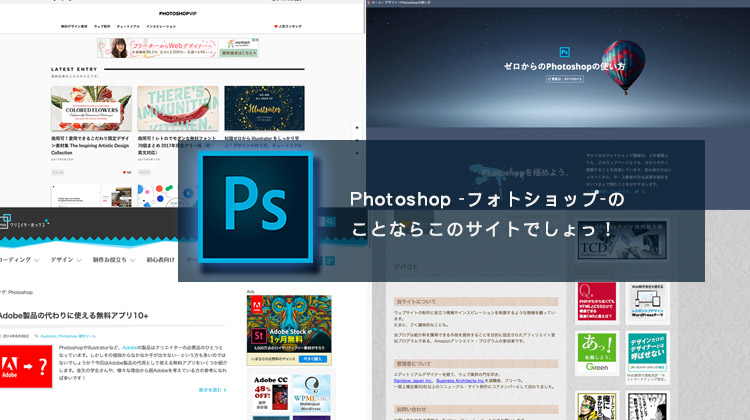This screenshot has width=750, height=420.
Task: Open The Inspiring Artistic Design Collection title
Action: click(x=90, y=145)
